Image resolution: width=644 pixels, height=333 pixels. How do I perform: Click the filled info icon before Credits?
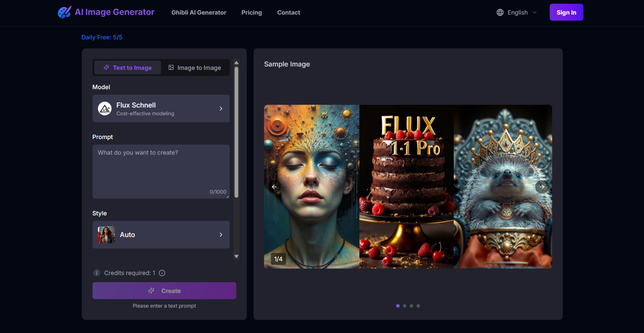[x=96, y=273]
